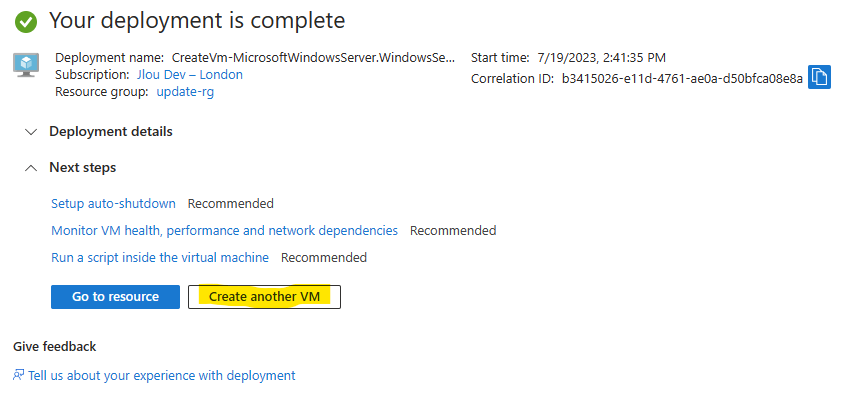Copy the Correlation ID with the copy icon
The image size is (845, 400).
[819, 77]
